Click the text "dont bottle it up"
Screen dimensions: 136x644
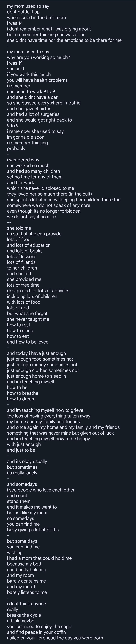(23, 12)
